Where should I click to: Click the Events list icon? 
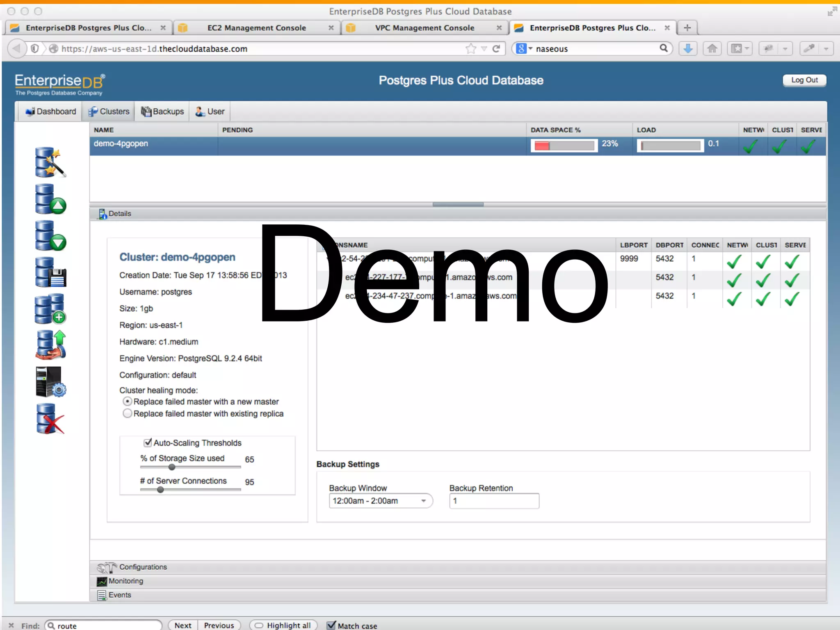(102, 595)
